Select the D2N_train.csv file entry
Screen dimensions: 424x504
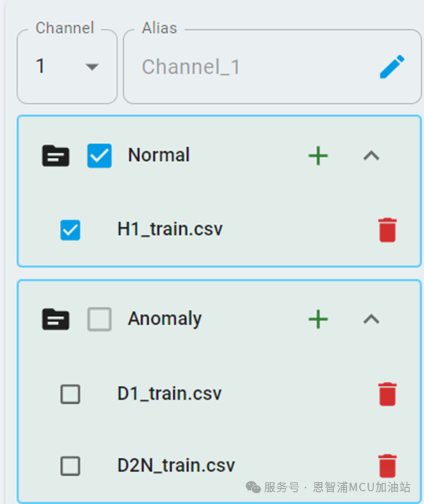(x=176, y=465)
